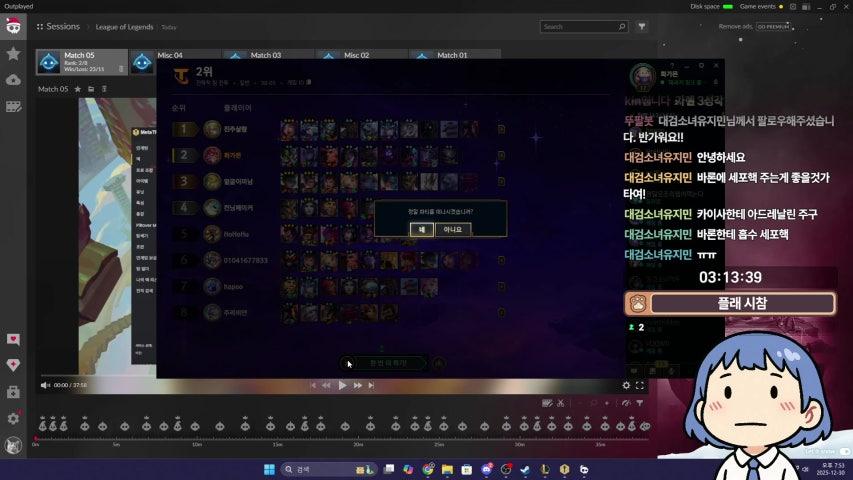Click the heart chat icon in sidebar
The image size is (853, 480).
[13, 340]
